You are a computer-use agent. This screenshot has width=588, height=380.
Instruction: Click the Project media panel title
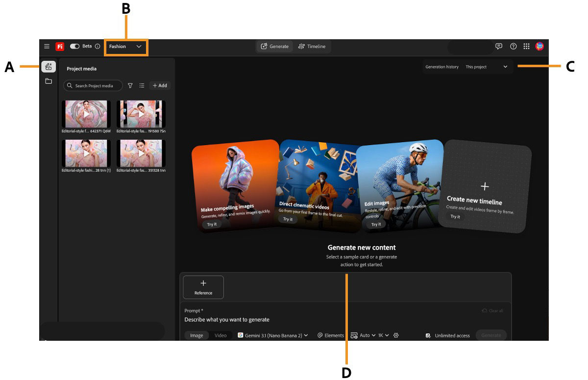82,69
